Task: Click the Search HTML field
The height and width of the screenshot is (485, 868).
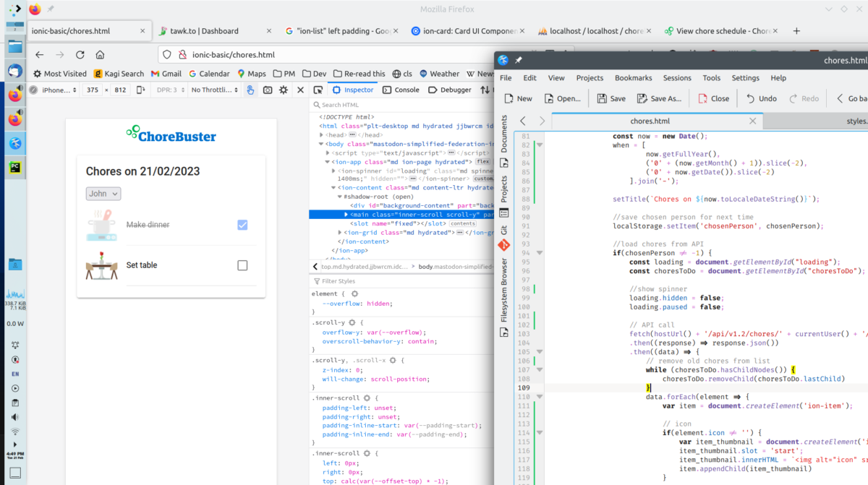Action: tap(402, 105)
